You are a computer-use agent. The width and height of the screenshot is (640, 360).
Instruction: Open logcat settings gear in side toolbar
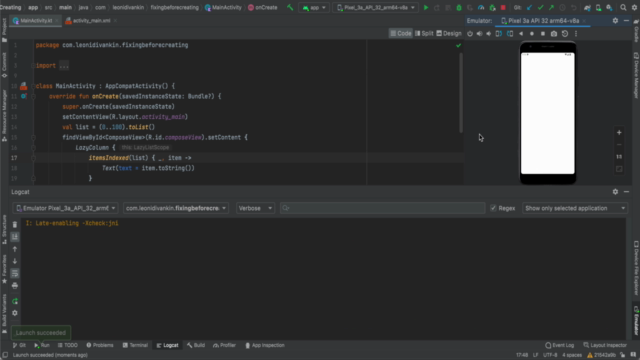(x=15, y=313)
